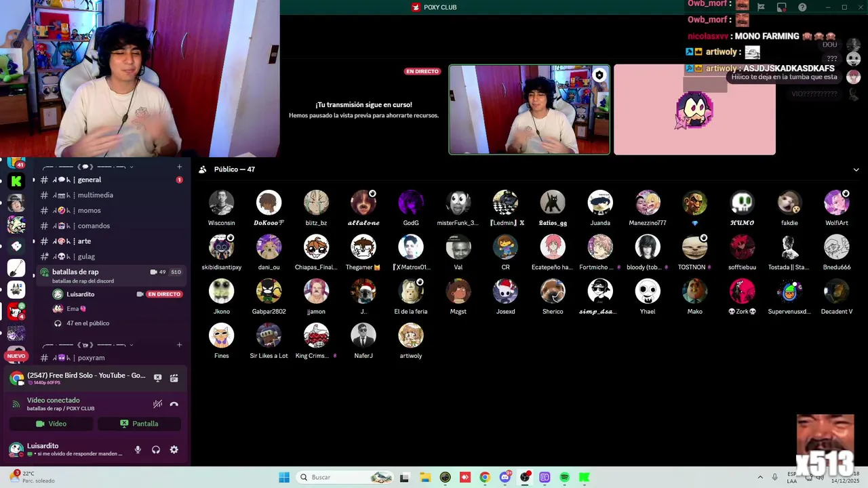Open the inbox icon in title bar
The height and width of the screenshot is (488, 868).
tap(782, 7)
